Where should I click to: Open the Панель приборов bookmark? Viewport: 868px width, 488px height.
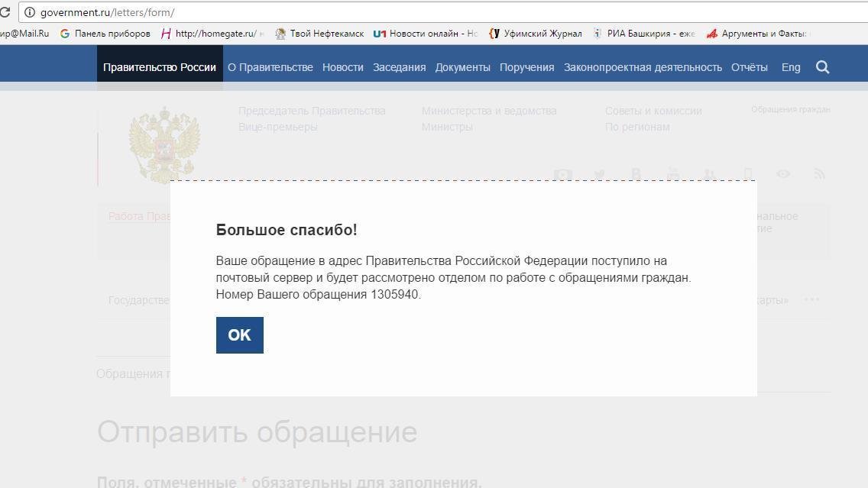click(105, 34)
